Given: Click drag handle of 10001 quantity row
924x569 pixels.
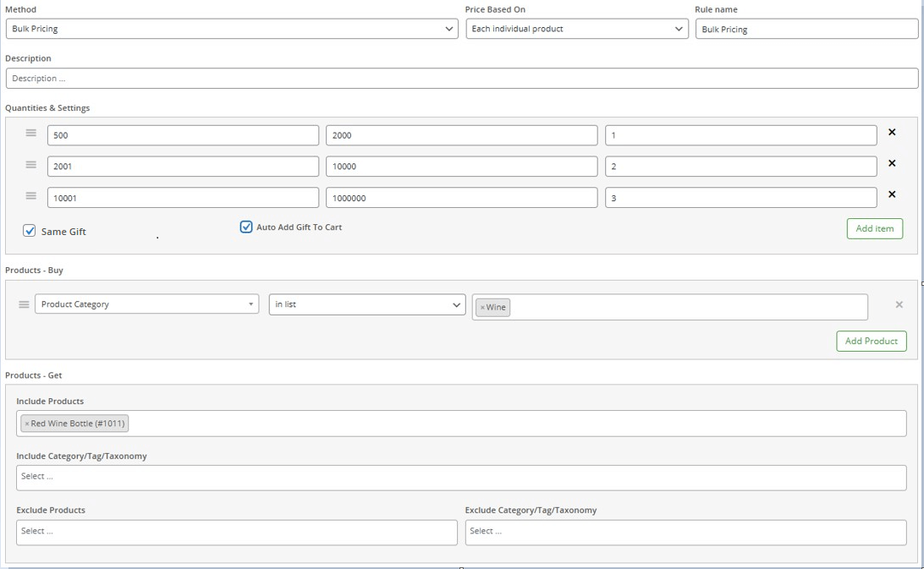Looking at the screenshot, I should (x=30, y=196).
